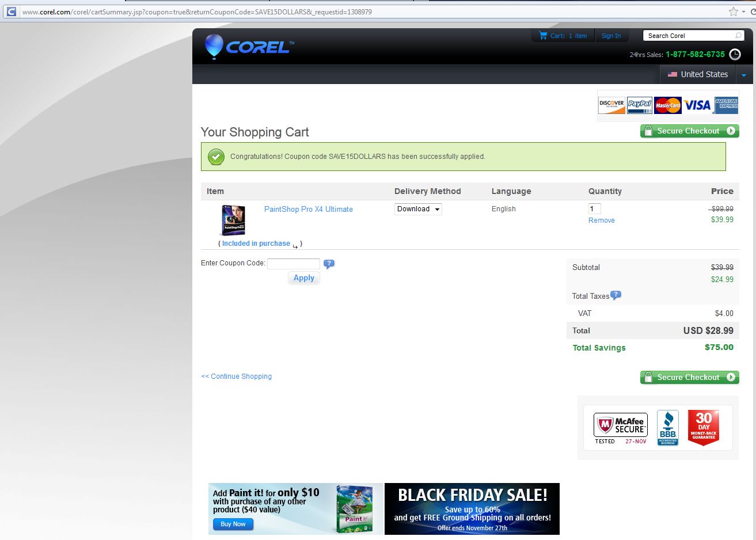Click the sales phone number 1-877-582-6735

point(695,54)
